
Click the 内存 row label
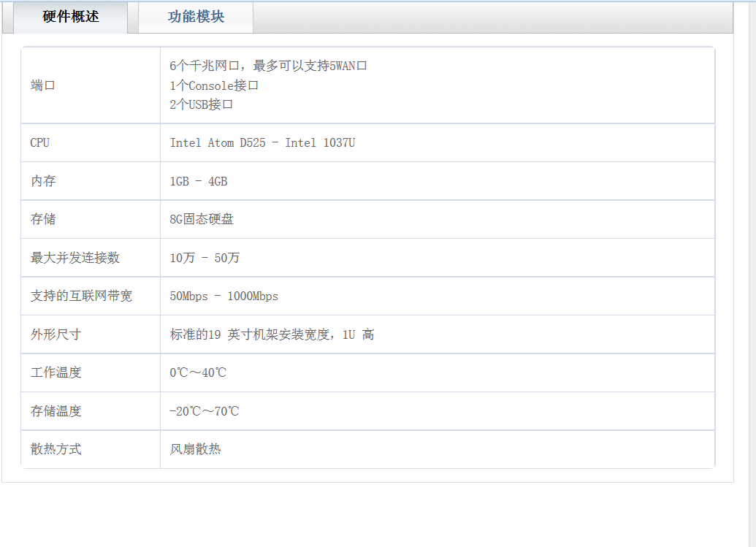coord(43,181)
